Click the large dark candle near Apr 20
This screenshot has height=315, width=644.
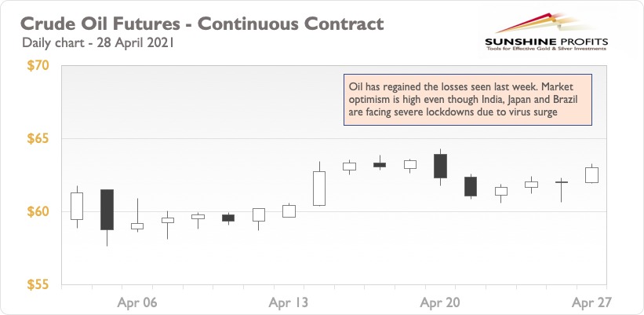pos(440,166)
